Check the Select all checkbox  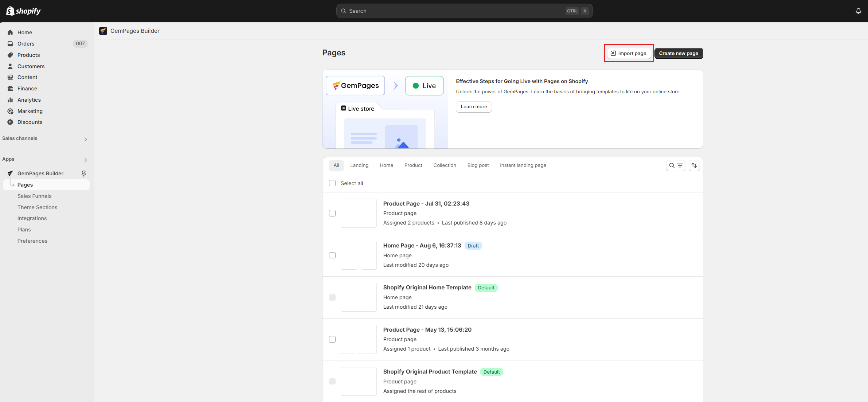click(x=332, y=183)
